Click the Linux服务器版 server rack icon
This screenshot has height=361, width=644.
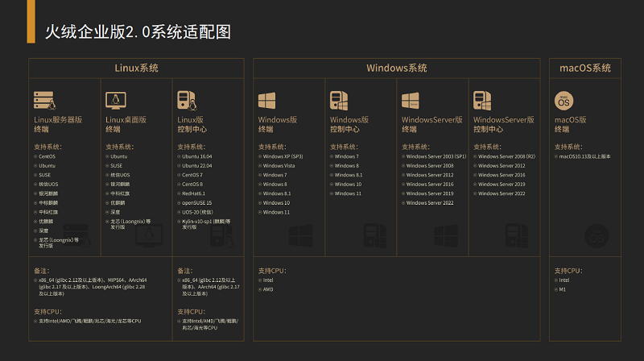pos(43,100)
